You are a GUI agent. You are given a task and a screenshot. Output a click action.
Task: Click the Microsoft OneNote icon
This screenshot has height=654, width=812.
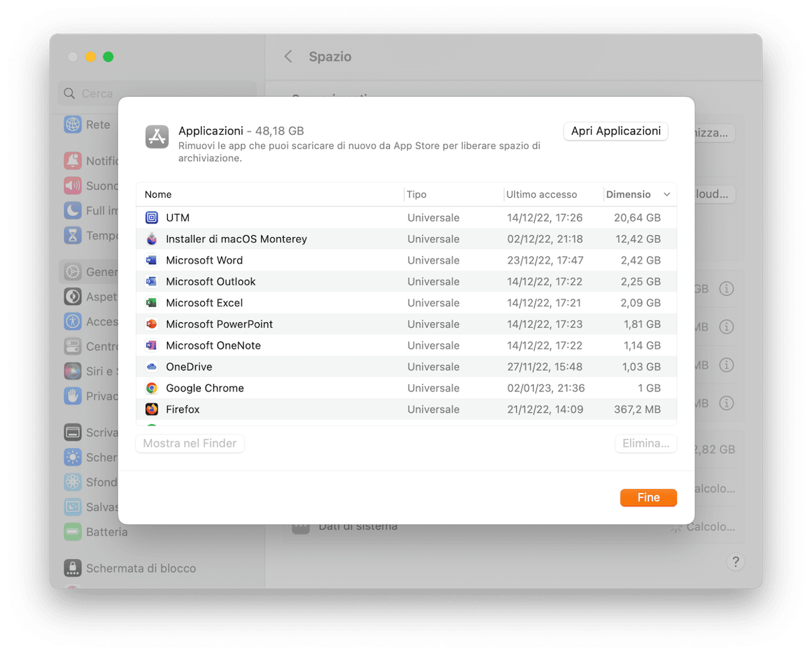point(152,346)
